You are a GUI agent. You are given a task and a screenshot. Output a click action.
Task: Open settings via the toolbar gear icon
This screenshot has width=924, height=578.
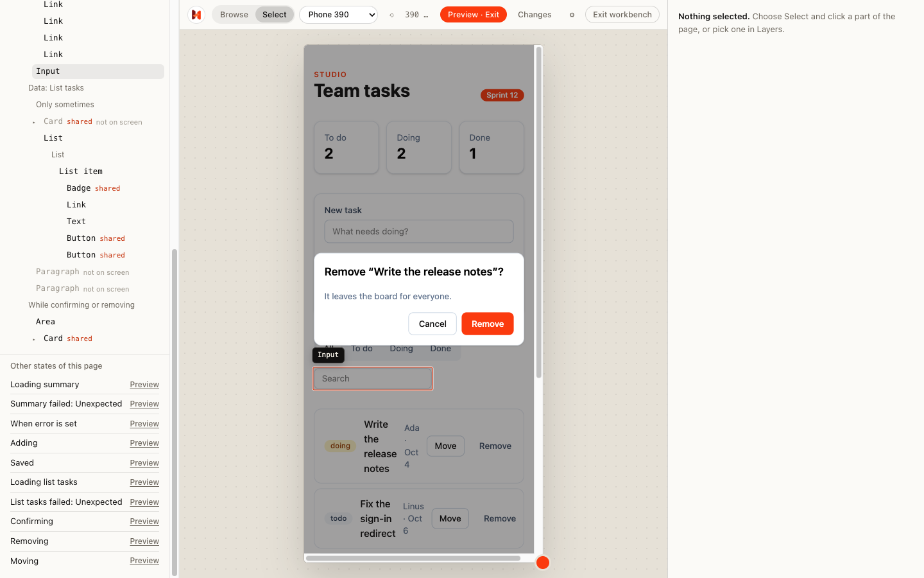[x=572, y=15]
